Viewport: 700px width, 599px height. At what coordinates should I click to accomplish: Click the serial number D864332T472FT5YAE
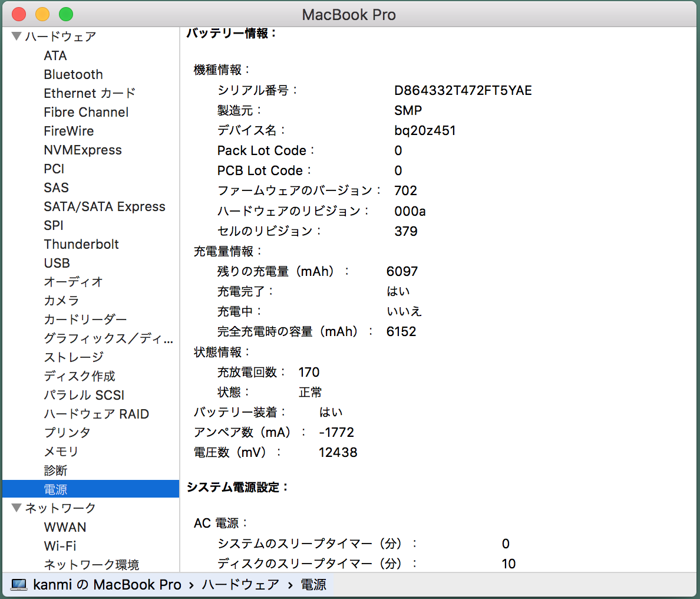[x=463, y=90]
